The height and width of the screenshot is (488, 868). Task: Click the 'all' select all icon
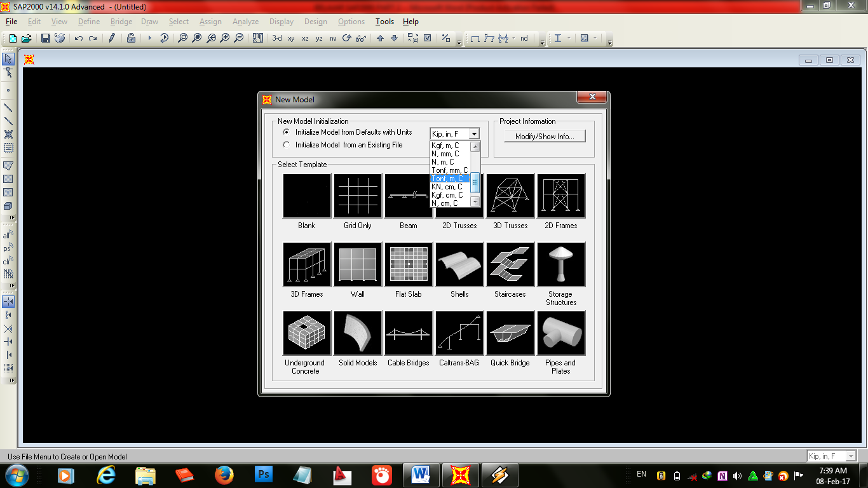[x=8, y=235]
